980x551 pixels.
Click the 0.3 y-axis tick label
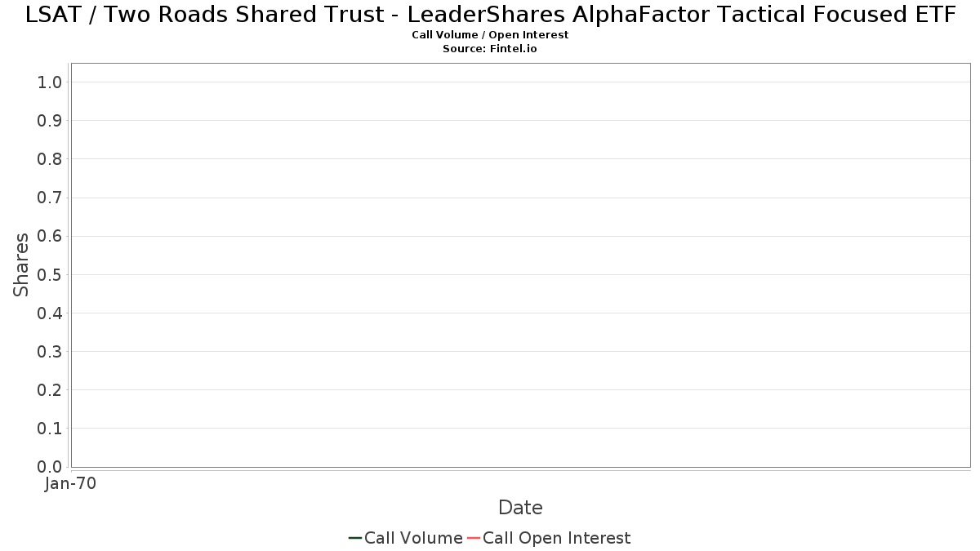[50, 352]
